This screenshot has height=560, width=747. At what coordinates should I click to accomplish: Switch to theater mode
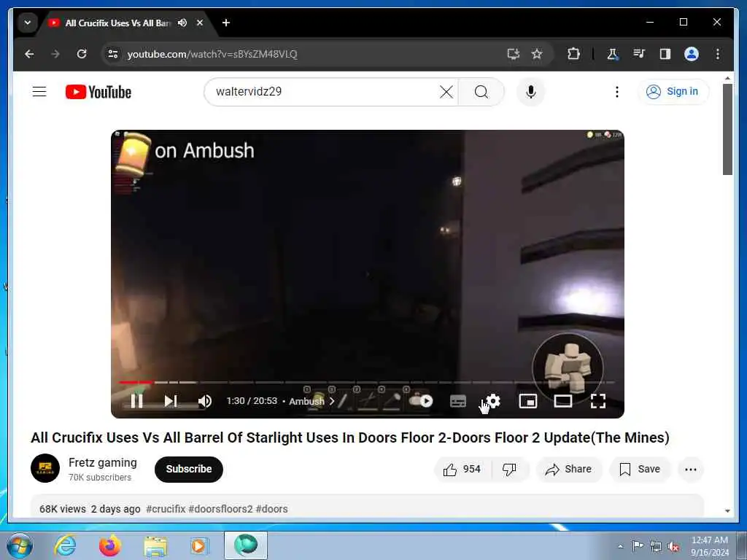563,401
